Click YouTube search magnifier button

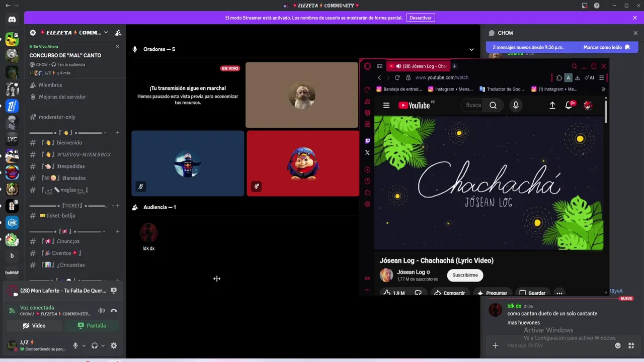pos(493,105)
